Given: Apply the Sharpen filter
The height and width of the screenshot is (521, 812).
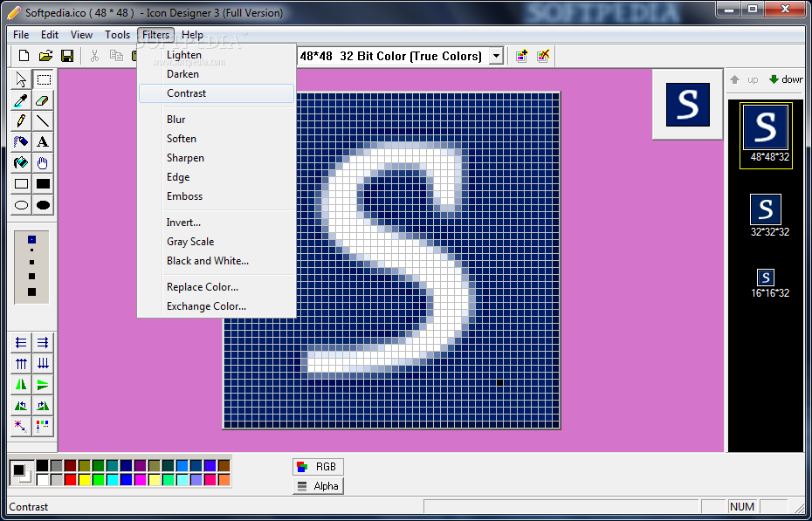Looking at the screenshot, I should click(217, 157).
